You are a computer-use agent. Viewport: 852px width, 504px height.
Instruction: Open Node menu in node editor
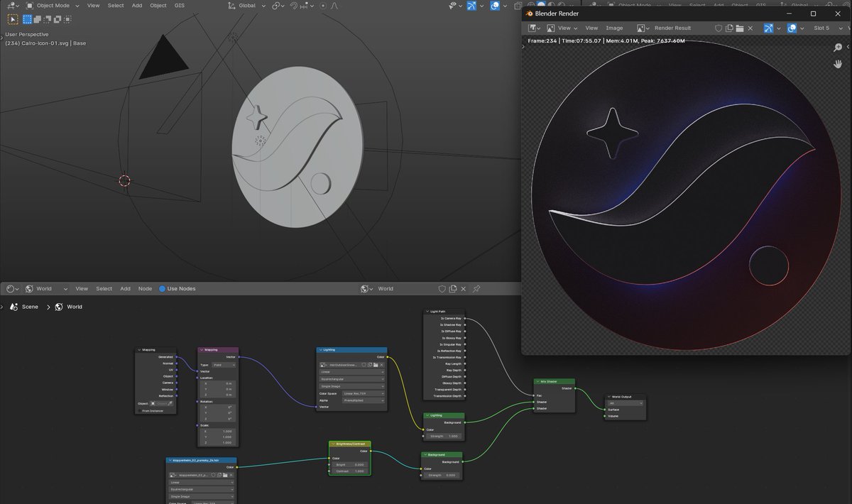pyautogui.click(x=145, y=289)
